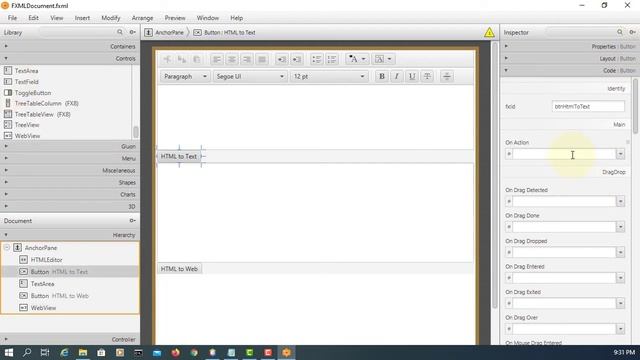Open the Document panel gear menu
The height and width of the screenshot is (360, 640).
(x=132, y=220)
